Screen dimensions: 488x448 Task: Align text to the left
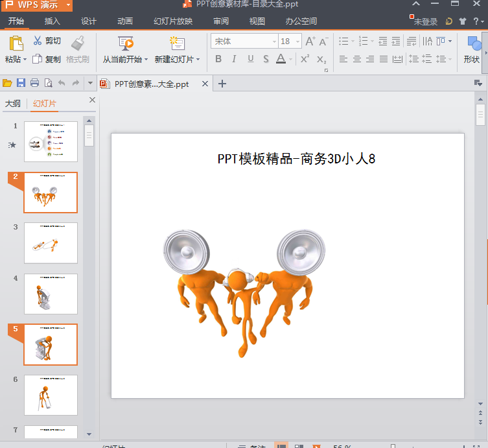pos(343,59)
